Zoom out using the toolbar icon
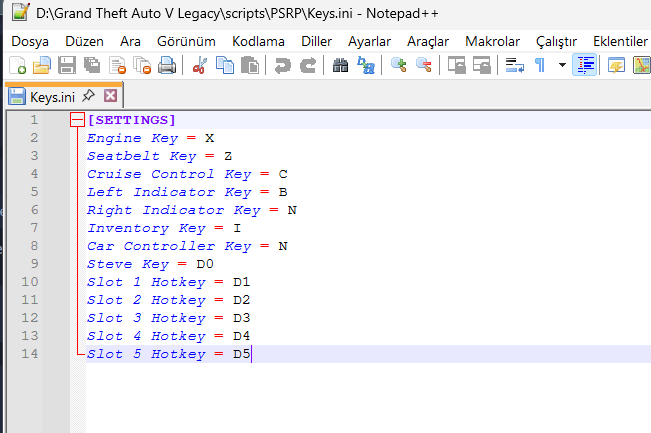The image size is (651, 433). point(423,65)
